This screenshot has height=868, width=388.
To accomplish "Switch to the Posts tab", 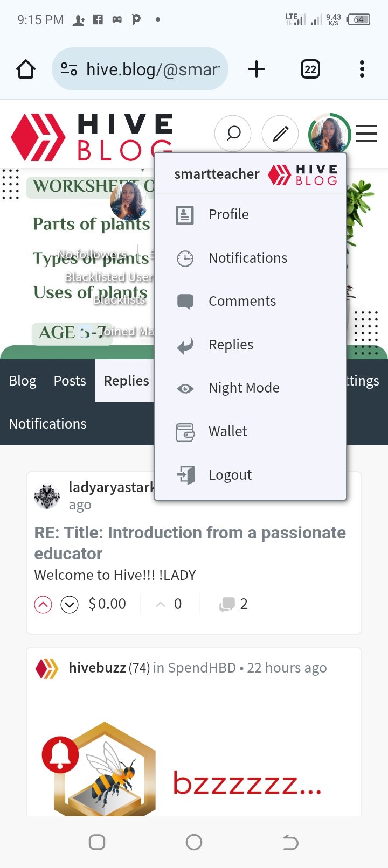I will click(70, 381).
